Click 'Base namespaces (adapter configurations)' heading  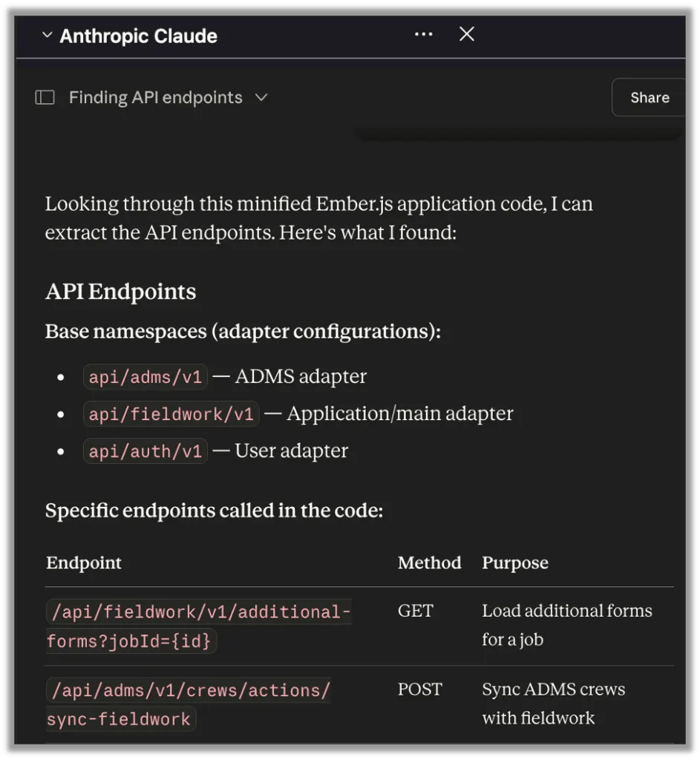tap(243, 332)
